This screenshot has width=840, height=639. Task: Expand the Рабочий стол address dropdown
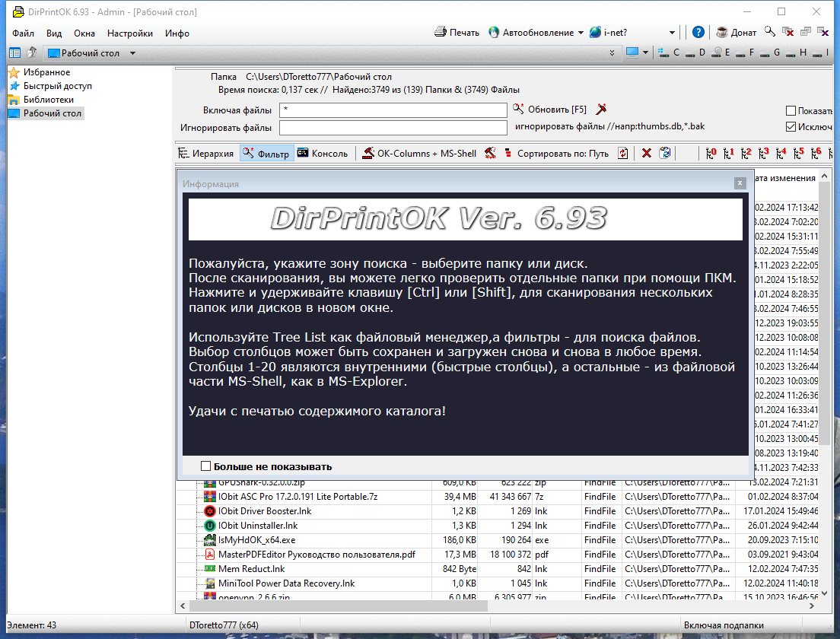(x=132, y=53)
